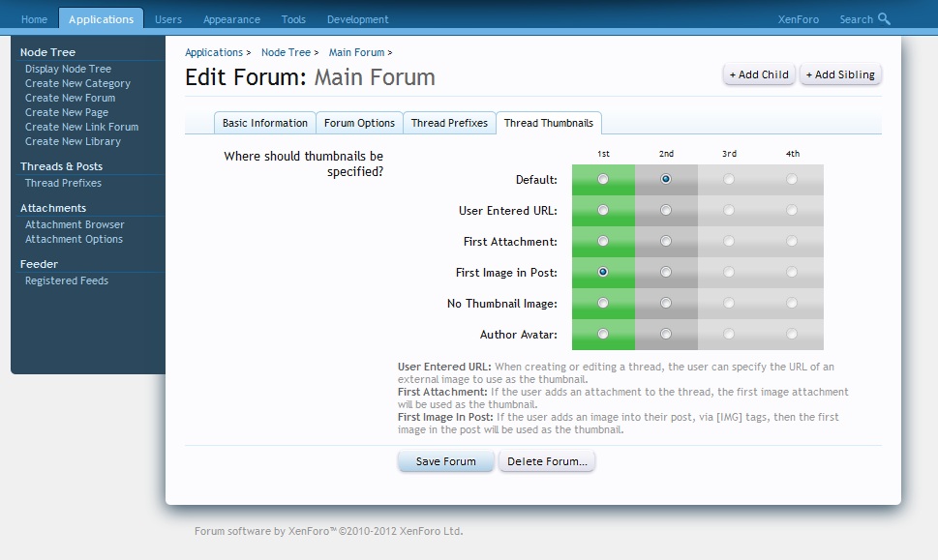The image size is (938, 560).
Task: Open Create New Category in sidebar
Action: 77,83
